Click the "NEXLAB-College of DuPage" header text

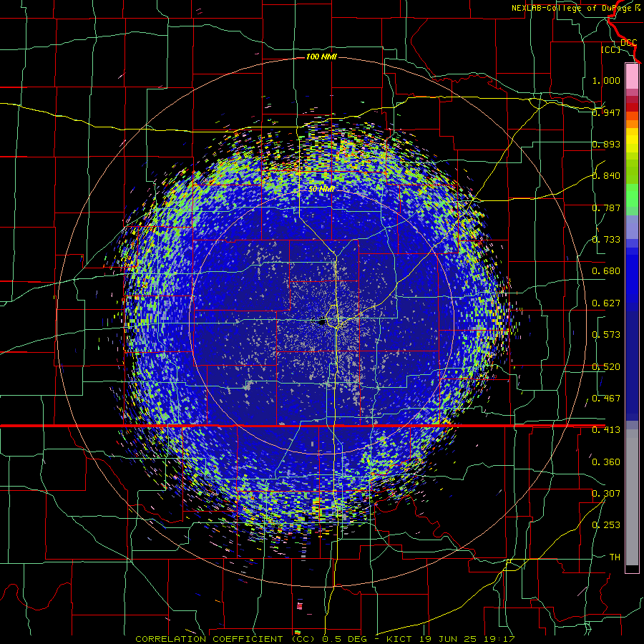571,8
